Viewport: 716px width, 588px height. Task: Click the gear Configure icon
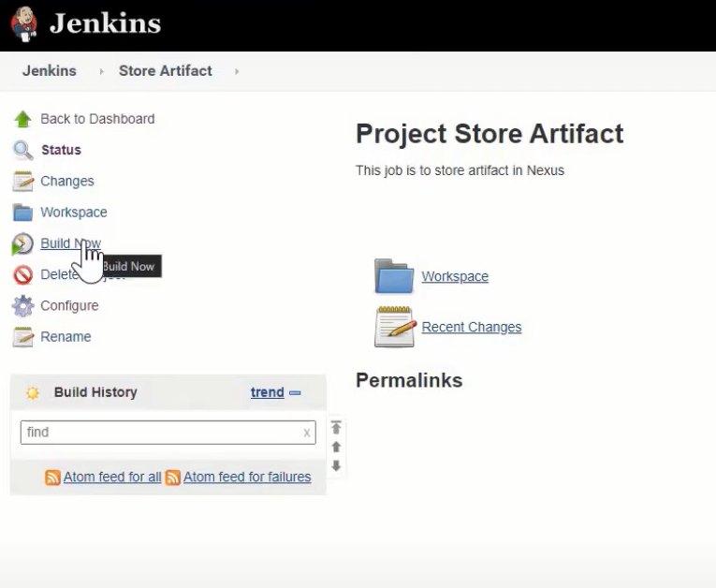click(22, 305)
